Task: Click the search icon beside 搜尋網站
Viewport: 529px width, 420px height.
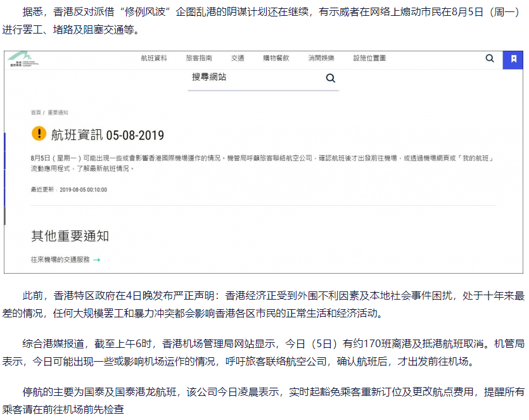Action: click(x=330, y=78)
